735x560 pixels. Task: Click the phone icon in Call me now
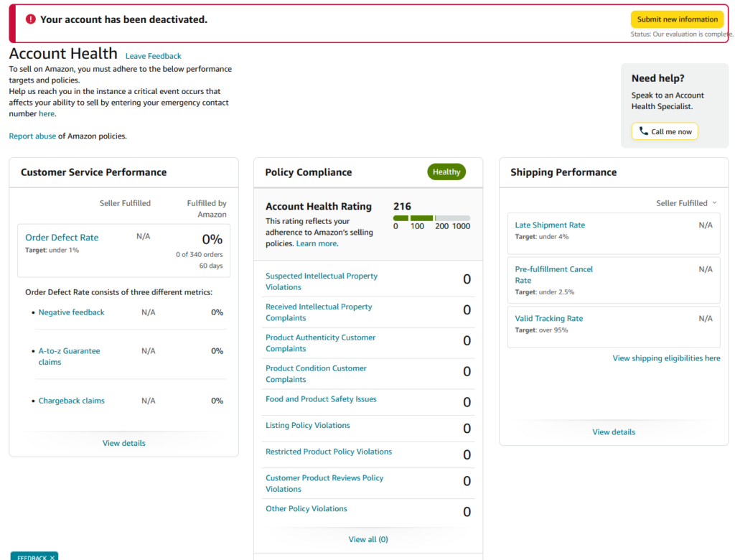pos(644,131)
